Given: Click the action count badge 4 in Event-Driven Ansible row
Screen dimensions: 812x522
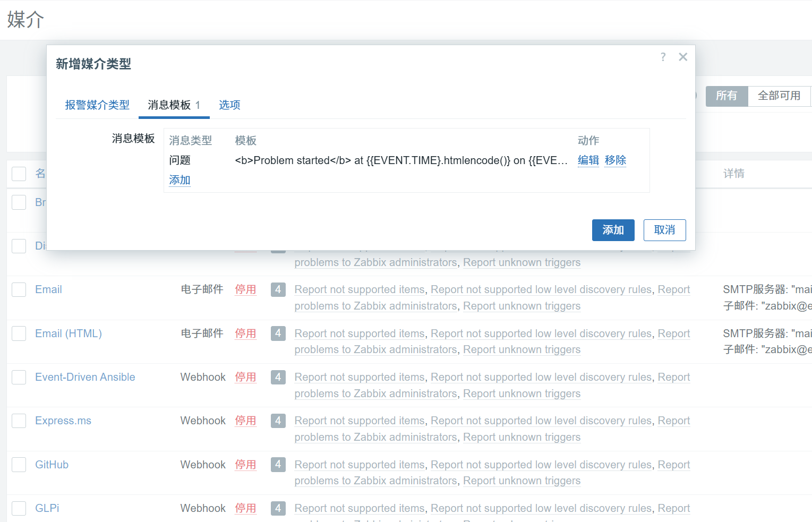Looking at the screenshot, I should pyautogui.click(x=278, y=377).
